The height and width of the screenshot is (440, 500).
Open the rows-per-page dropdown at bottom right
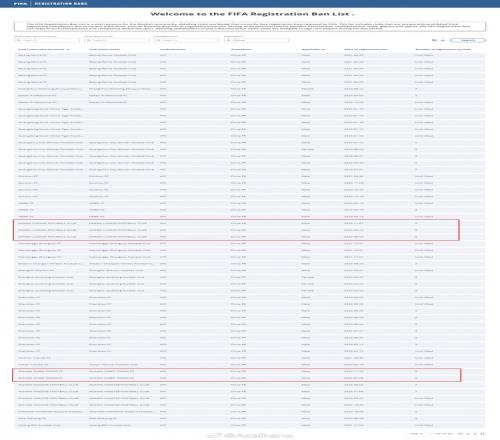coord(417,434)
